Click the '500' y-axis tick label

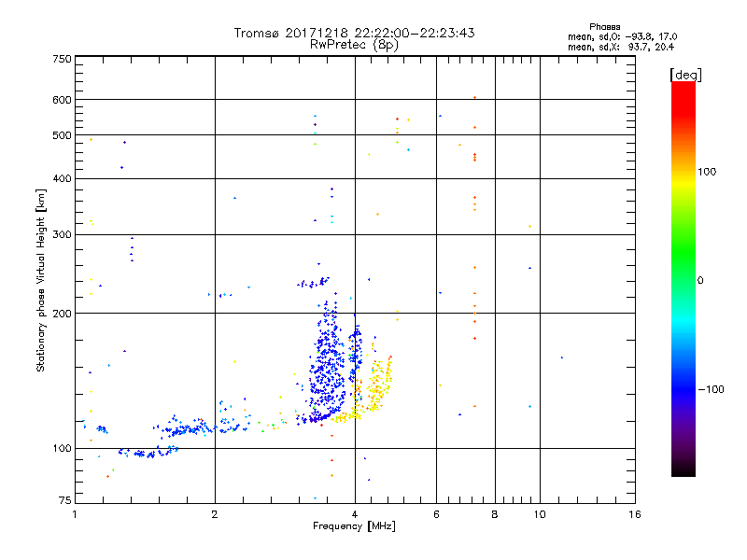click(x=62, y=135)
